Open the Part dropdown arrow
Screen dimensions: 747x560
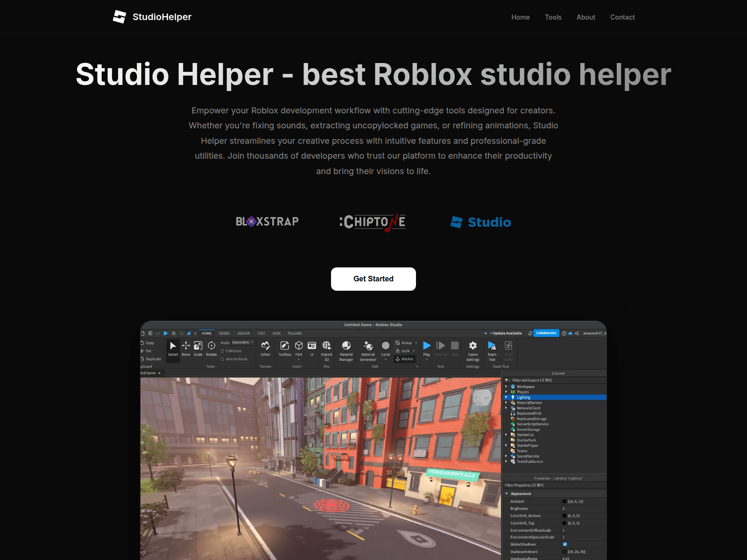click(x=299, y=360)
